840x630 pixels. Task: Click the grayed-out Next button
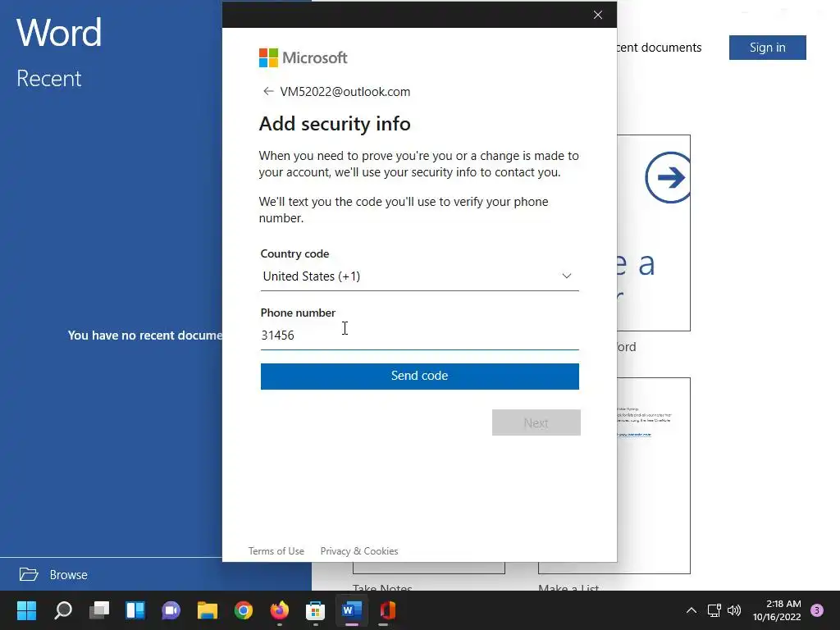tap(536, 422)
